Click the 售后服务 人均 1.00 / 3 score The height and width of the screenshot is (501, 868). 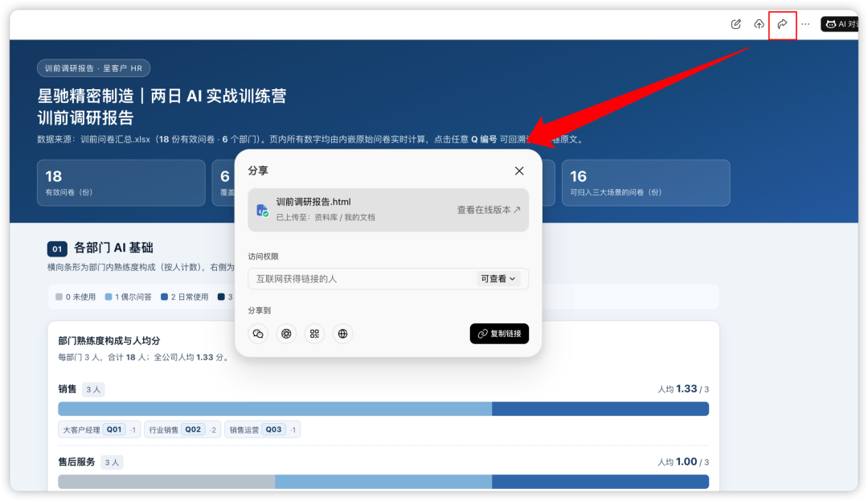[x=683, y=462]
